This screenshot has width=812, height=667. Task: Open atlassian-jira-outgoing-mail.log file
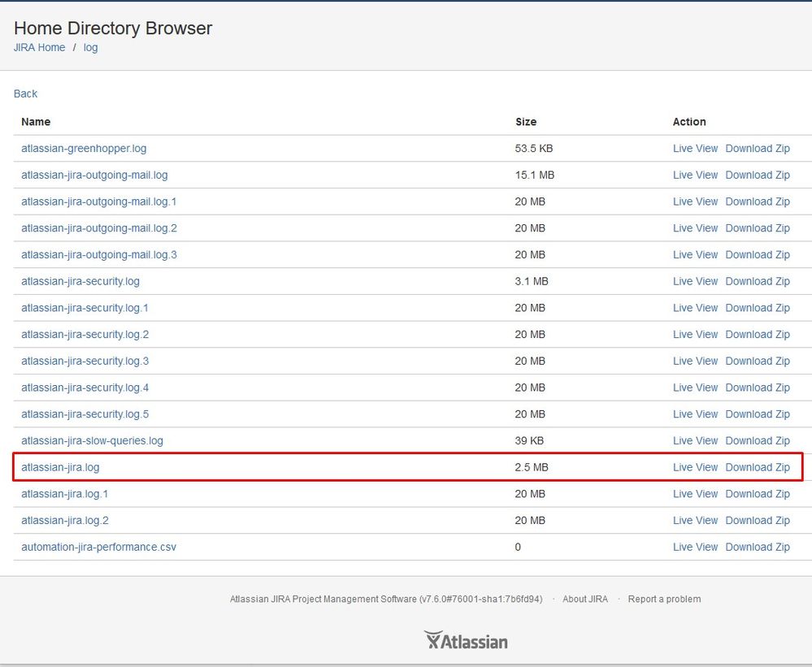pyautogui.click(x=94, y=175)
